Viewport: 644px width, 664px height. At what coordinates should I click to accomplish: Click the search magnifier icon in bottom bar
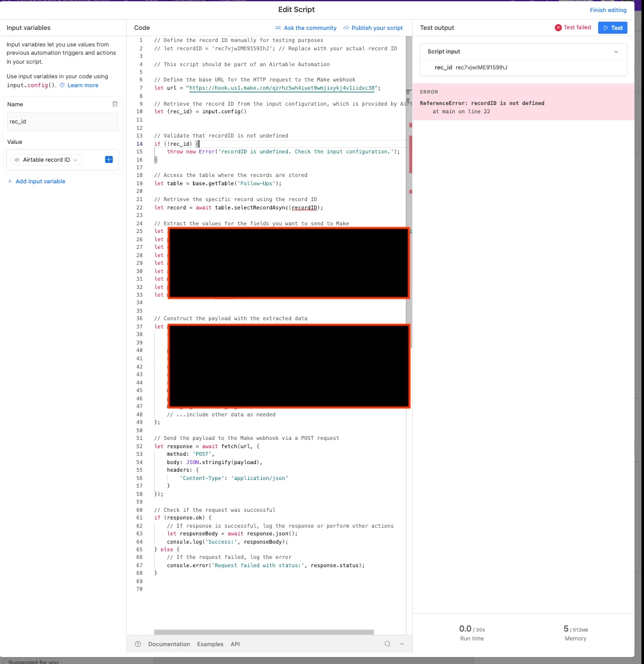(387, 644)
